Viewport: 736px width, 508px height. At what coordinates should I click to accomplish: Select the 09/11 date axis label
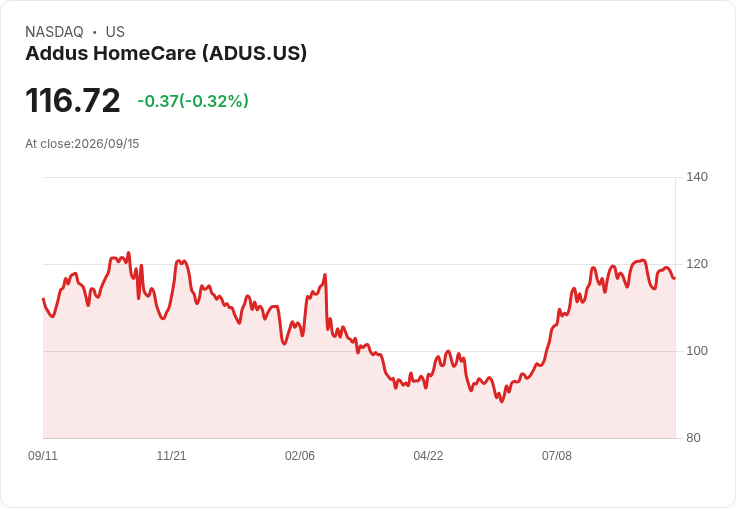(x=43, y=456)
